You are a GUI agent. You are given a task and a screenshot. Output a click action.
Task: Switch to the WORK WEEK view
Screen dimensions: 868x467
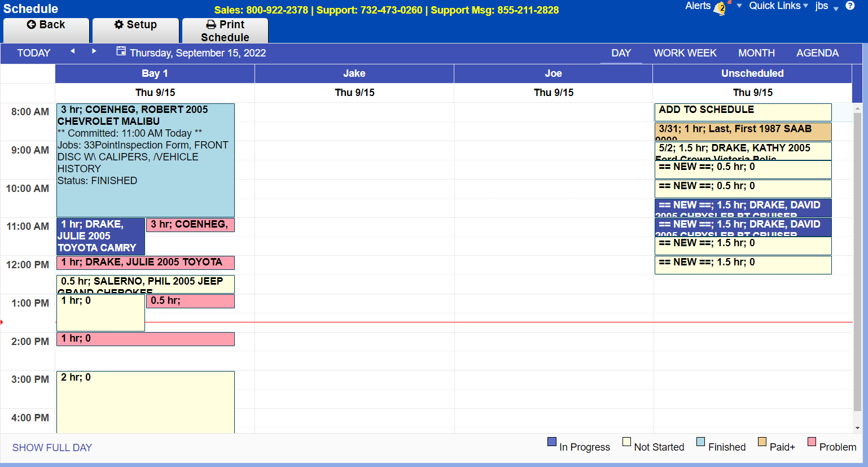(685, 53)
